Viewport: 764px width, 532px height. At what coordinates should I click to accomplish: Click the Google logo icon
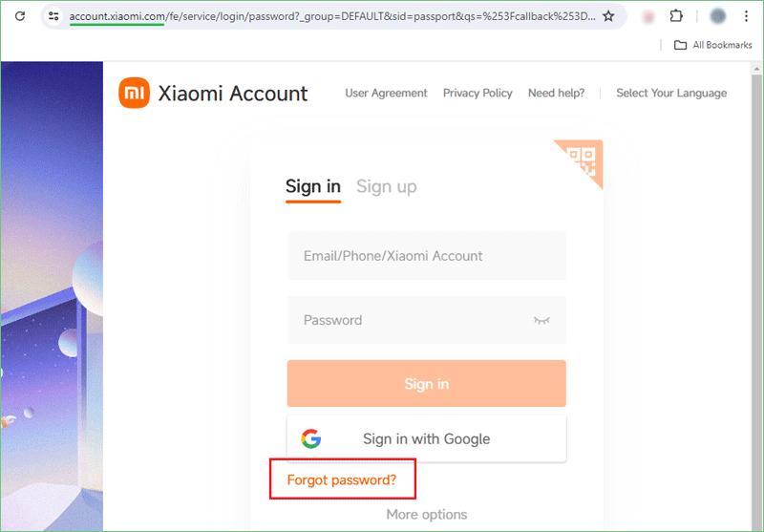coord(311,438)
